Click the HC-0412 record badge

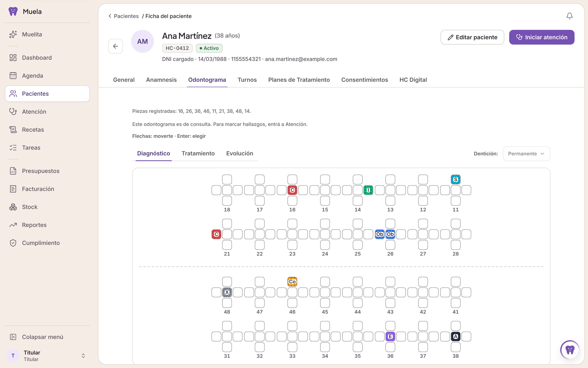(x=177, y=48)
